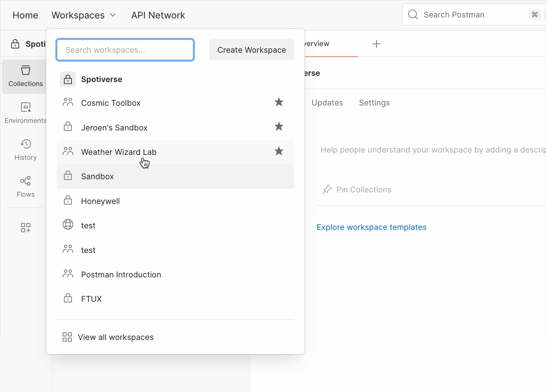Screen dimensions: 546x392
Task: Click the Pin Collections pin icon
Action: tap(327, 189)
